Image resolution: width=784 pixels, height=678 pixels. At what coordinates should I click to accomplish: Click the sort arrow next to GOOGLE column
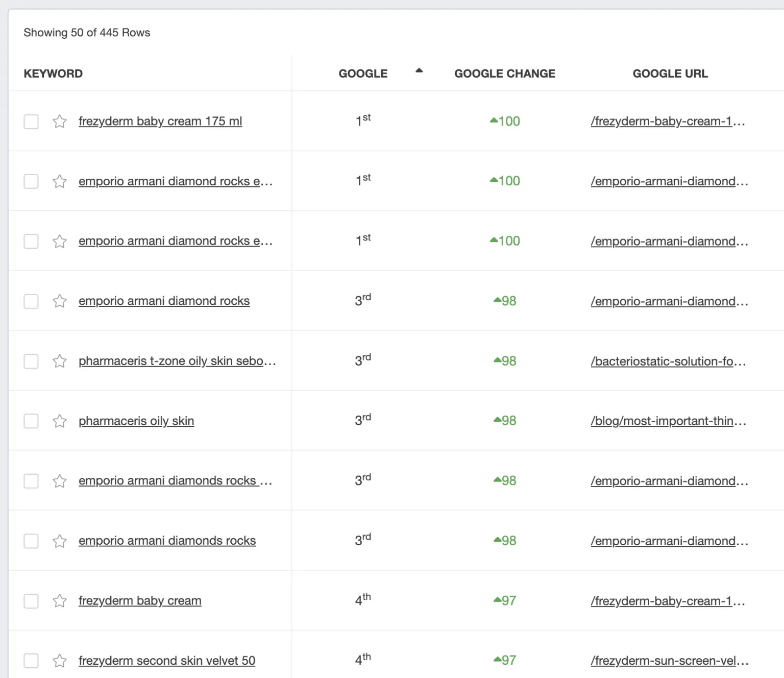coord(419,70)
